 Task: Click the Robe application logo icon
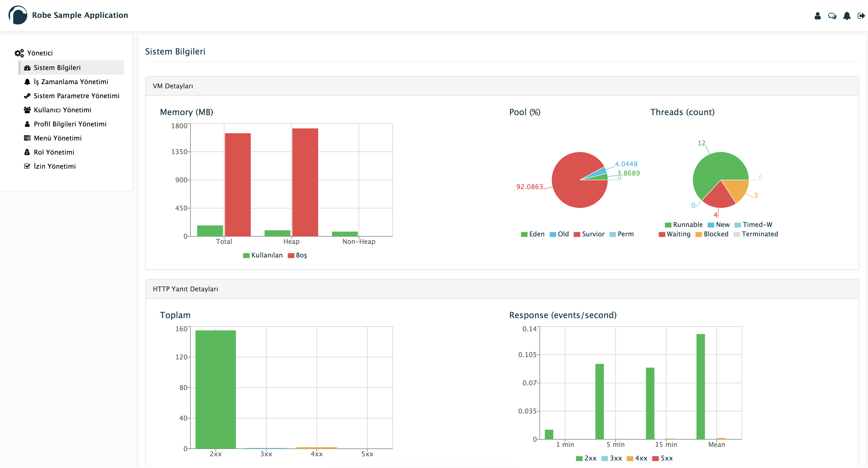click(x=18, y=15)
